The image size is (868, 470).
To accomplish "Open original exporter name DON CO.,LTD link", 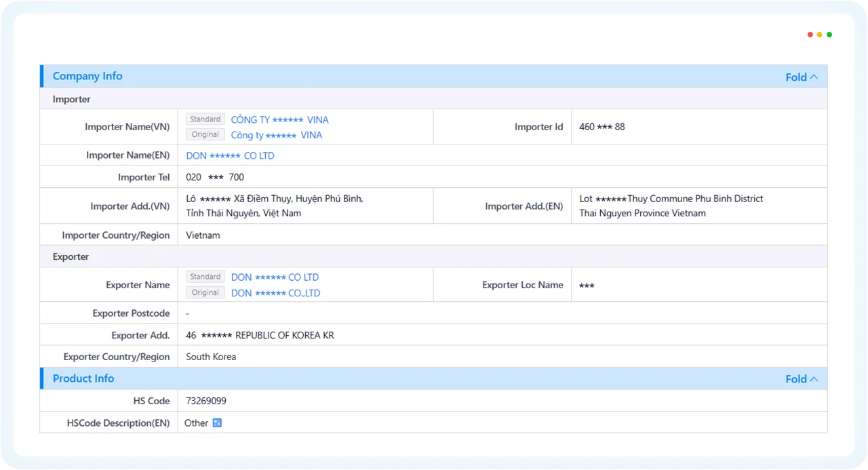I will point(275,293).
